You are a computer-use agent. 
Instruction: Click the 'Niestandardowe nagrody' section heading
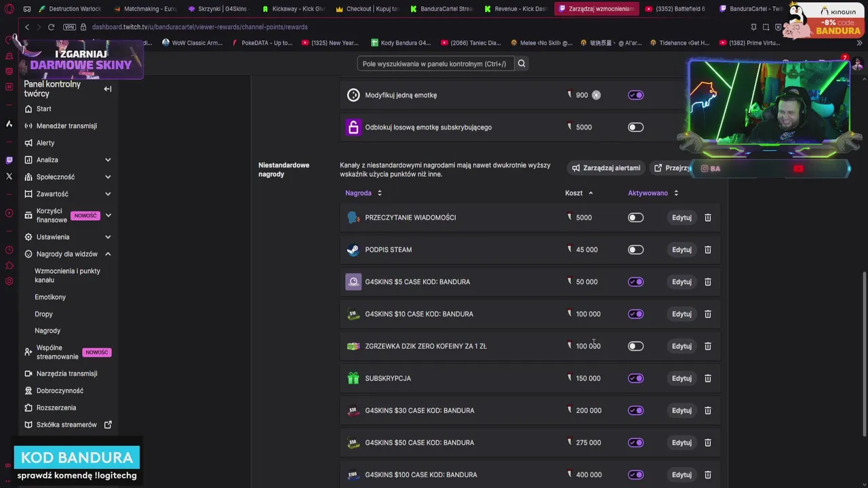coord(283,169)
